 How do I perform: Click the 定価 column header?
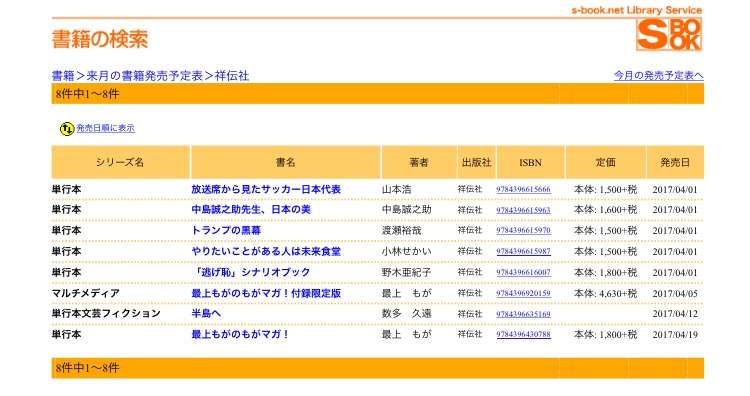(x=606, y=162)
